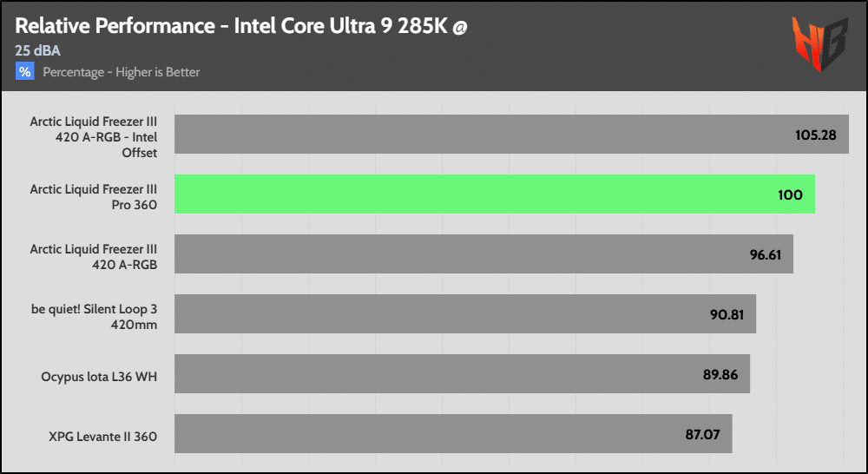868x474 pixels.
Task: Click the 25 dBA subtitle
Action: point(37,50)
